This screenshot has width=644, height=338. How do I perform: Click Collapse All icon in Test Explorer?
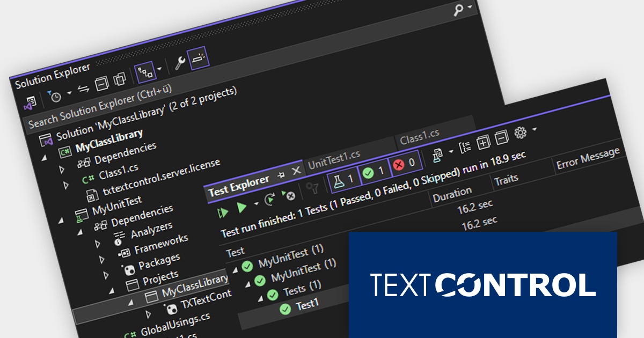point(501,137)
